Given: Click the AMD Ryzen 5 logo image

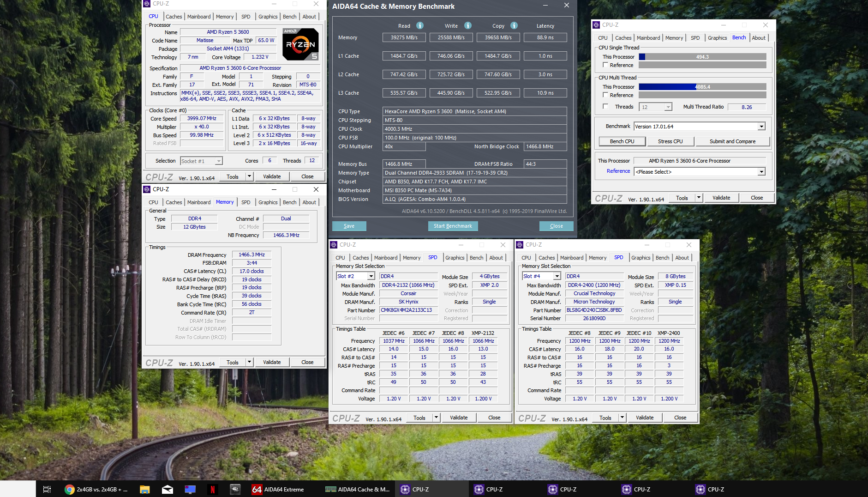Looking at the screenshot, I should [300, 44].
